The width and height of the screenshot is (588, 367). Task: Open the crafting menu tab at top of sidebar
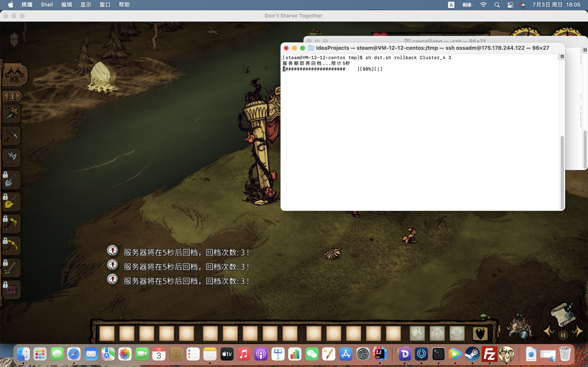(x=14, y=75)
